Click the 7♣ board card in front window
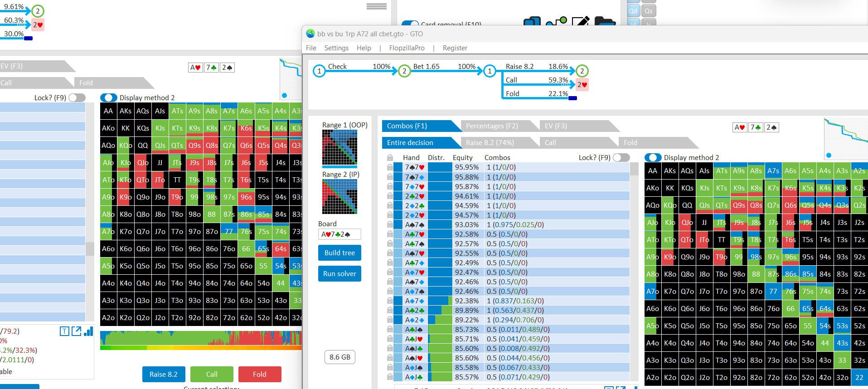868x389 pixels. pyautogui.click(x=755, y=127)
